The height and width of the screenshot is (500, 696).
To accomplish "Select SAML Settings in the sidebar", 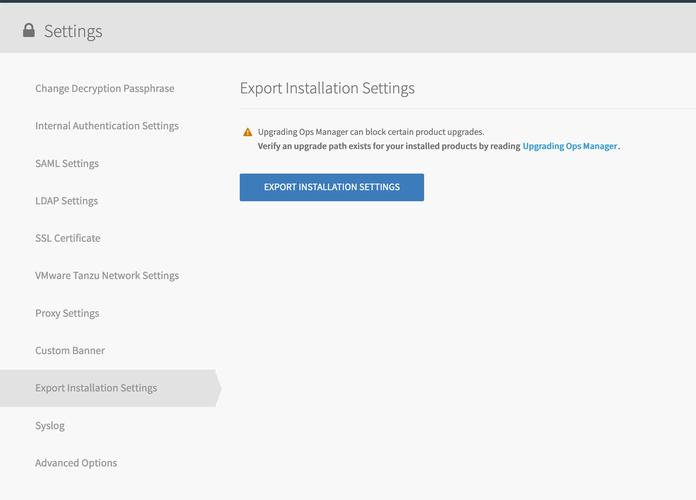I will tap(67, 164).
